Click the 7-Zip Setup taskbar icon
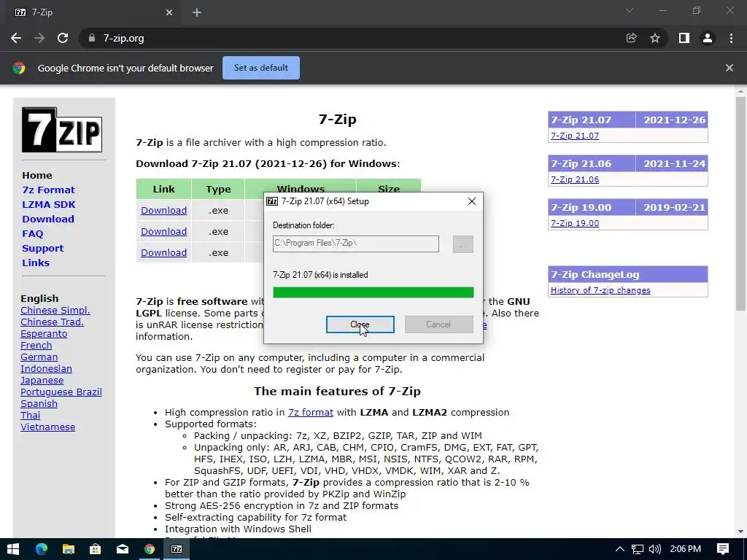The height and width of the screenshot is (560, 747). [177, 549]
